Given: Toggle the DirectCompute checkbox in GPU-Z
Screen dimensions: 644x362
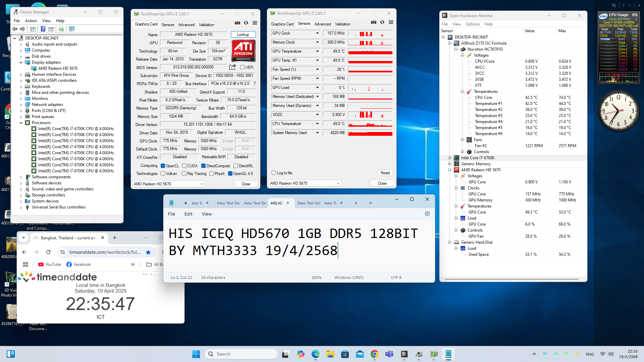Looking at the screenshot, I should (203, 166).
